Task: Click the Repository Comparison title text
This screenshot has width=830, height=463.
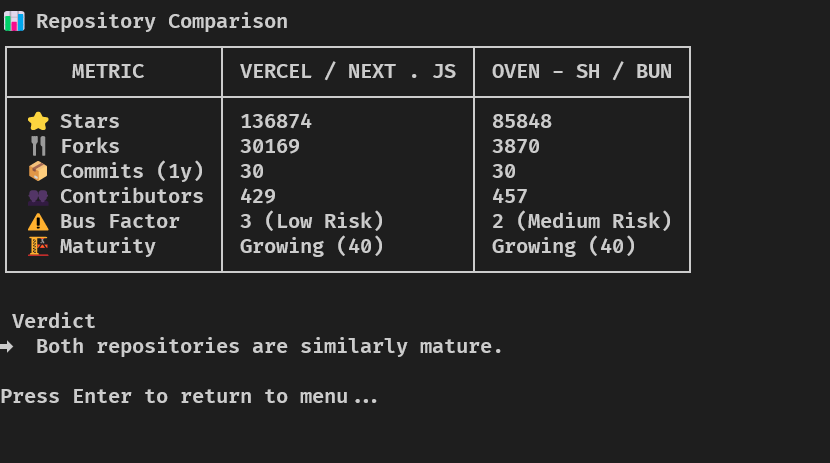Action: 162,22
